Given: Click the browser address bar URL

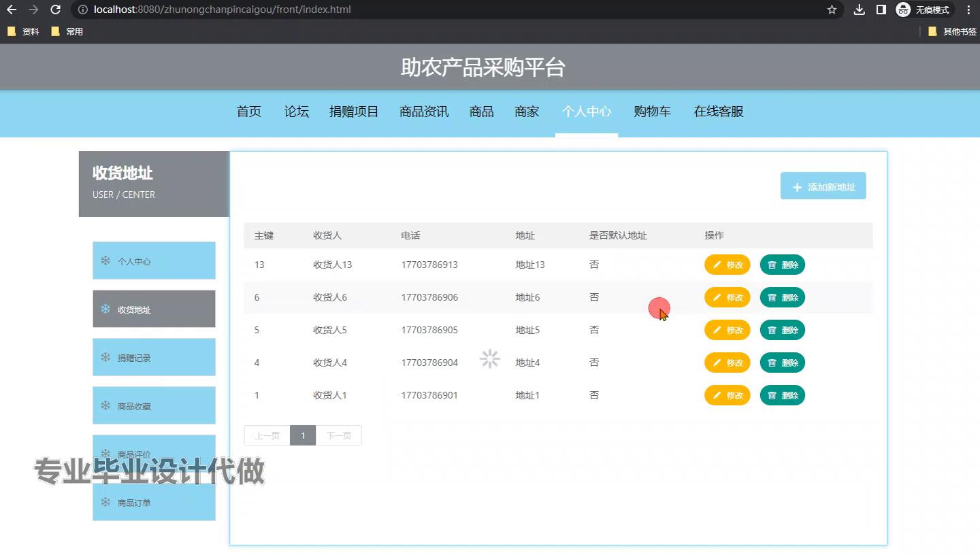Looking at the screenshot, I should pyautogui.click(x=223, y=10).
